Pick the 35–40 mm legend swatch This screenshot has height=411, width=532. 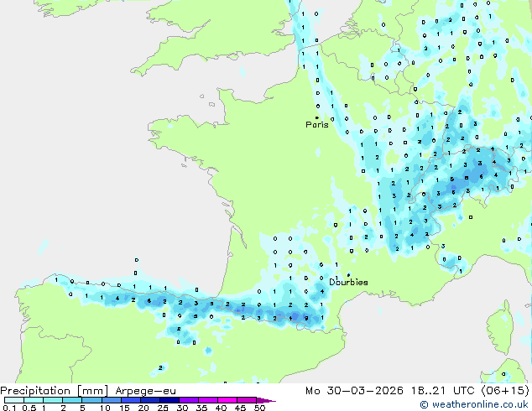click(208, 400)
